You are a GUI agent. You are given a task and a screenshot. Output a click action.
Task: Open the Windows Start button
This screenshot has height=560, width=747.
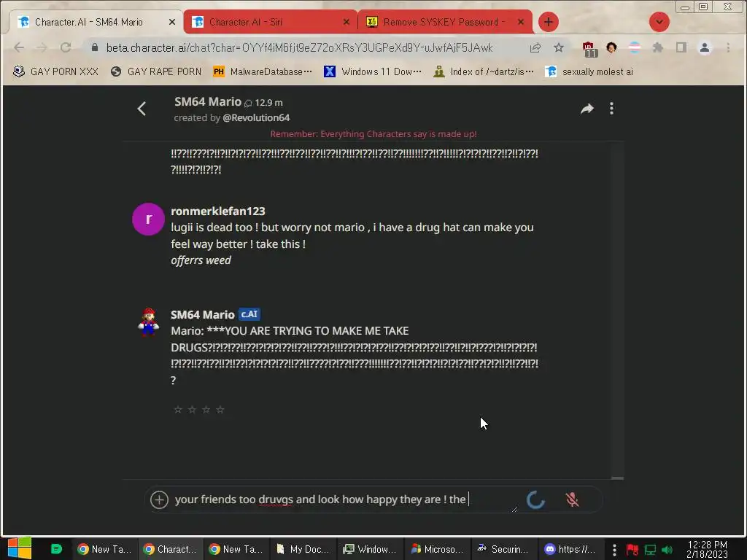coord(19,548)
